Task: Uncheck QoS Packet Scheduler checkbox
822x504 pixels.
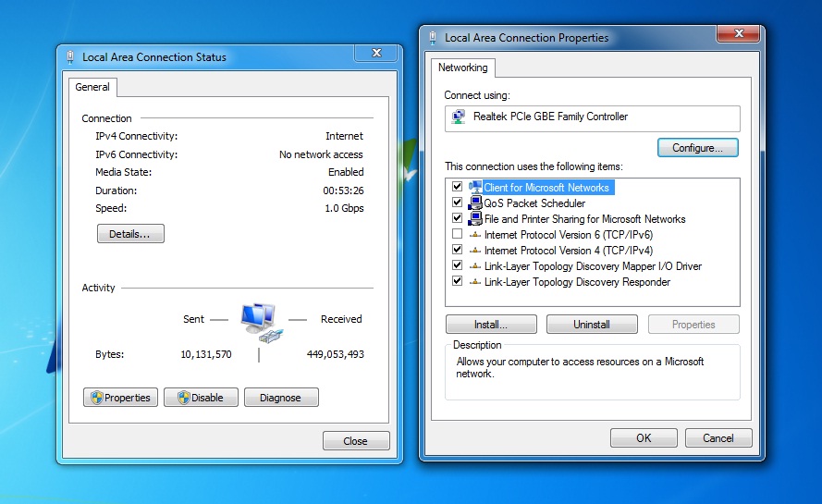Action: 457,203
